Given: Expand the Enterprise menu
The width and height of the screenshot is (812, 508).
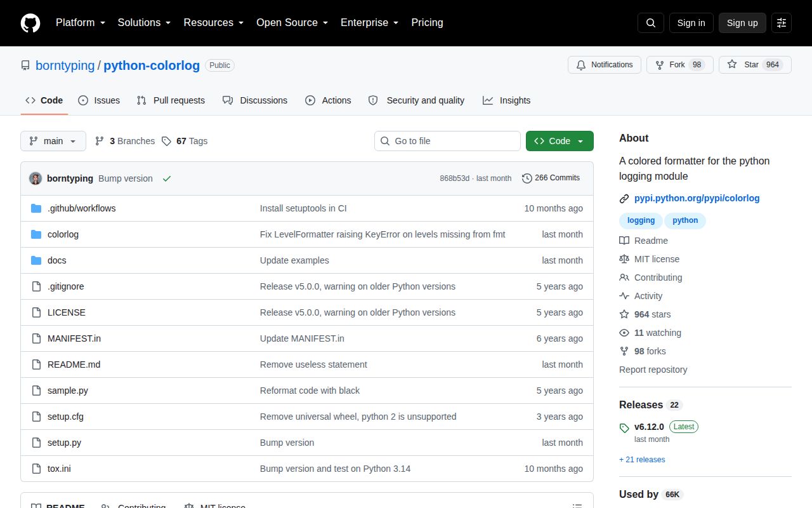Looking at the screenshot, I should [x=369, y=23].
